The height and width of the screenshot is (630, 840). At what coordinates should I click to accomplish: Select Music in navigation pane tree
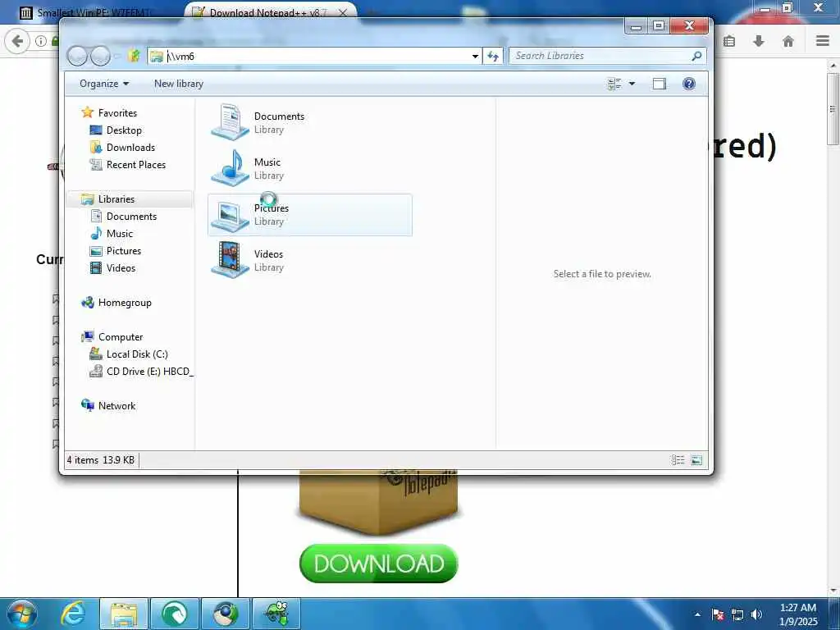pyautogui.click(x=119, y=234)
